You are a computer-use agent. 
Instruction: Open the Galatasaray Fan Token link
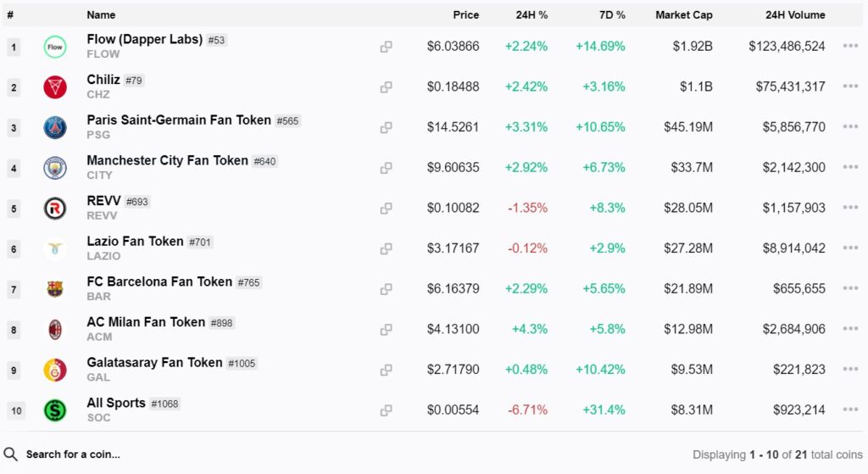(x=154, y=363)
